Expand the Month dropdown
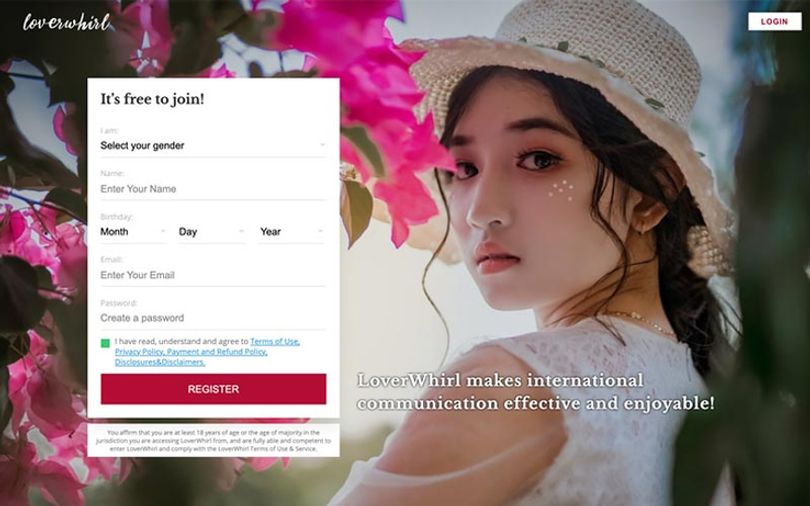The height and width of the screenshot is (506, 810). coord(133,232)
